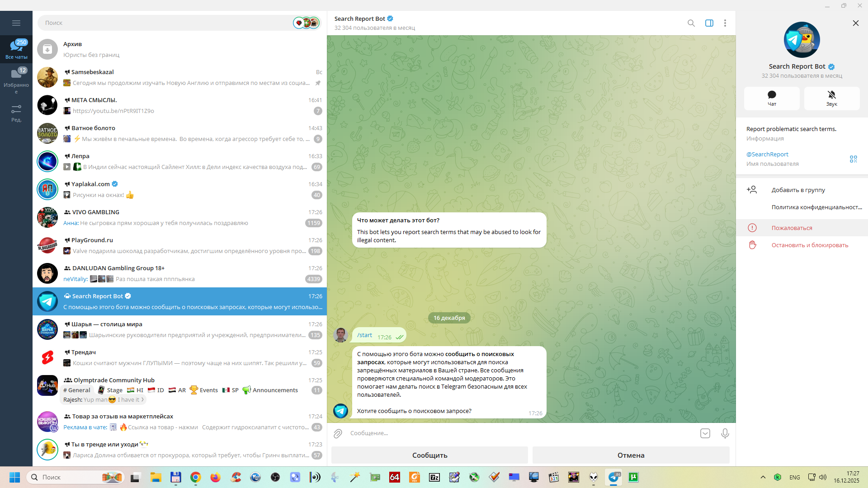Expand the Olymptrade topics chevron arrow

click(142, 400)
